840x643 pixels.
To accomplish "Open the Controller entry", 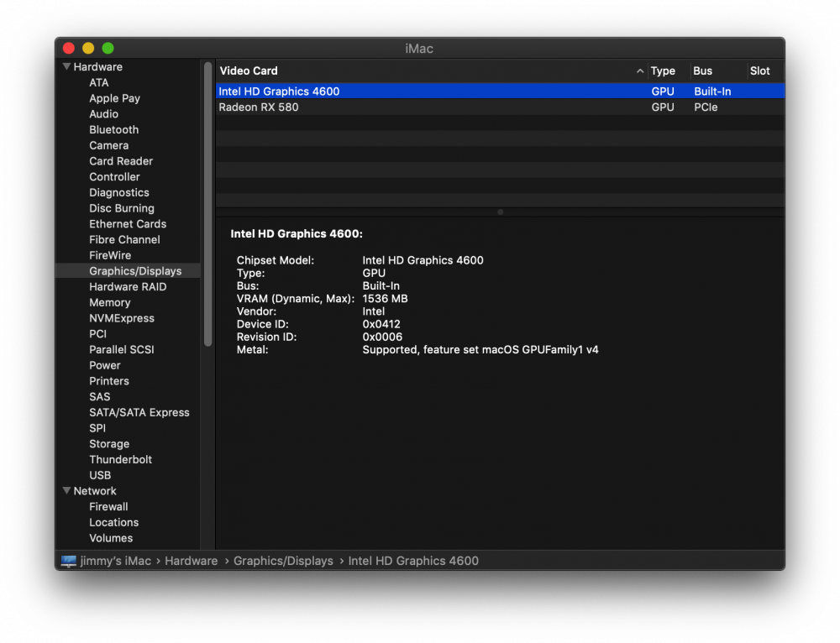I will point(114,176).
